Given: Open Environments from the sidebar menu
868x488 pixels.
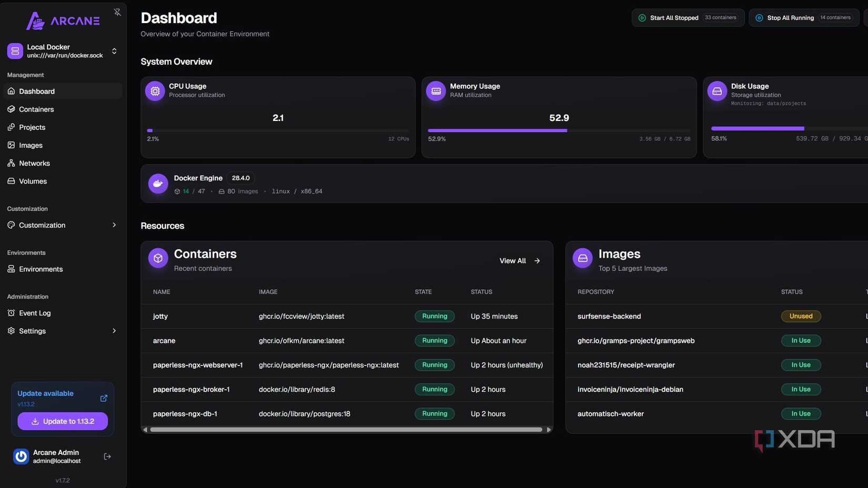Looking at the screenshot, I should tap(41, 269).
